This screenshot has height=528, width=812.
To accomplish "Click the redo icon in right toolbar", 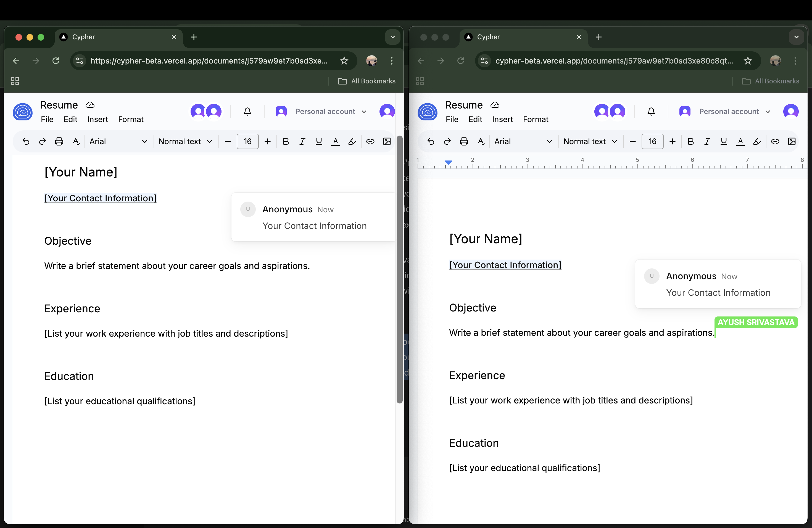I will (x=447, y=141).
